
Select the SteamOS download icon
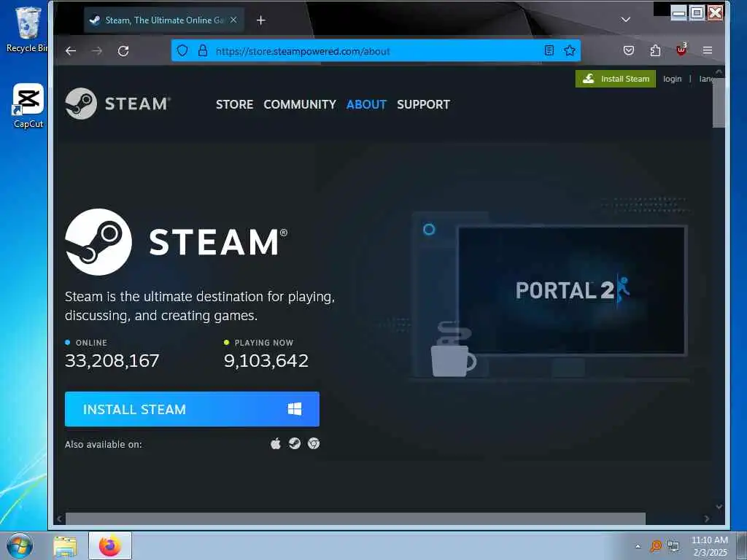click(x=295, y=444)
